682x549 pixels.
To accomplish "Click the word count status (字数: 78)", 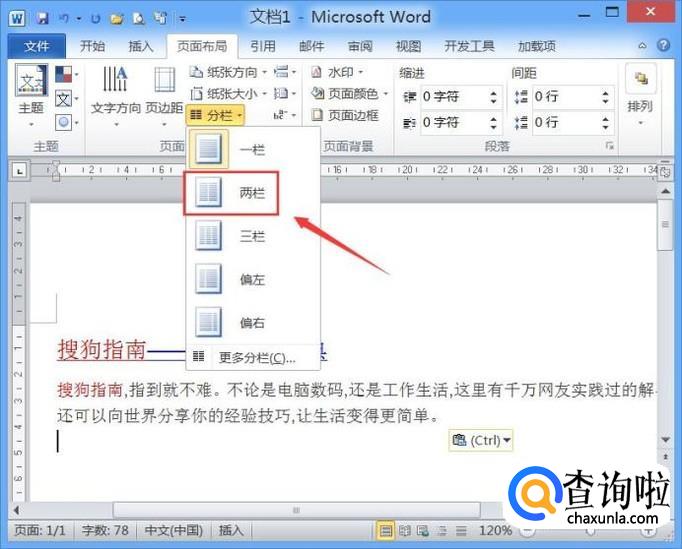I will (x=105, y=531).
